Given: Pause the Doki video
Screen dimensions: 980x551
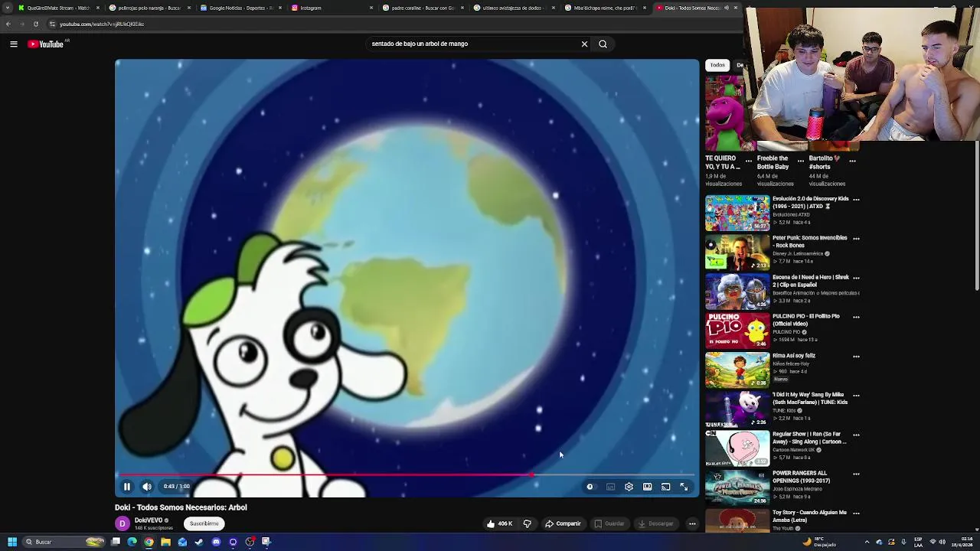Looking at the screenshot, I should pos(127,487).
